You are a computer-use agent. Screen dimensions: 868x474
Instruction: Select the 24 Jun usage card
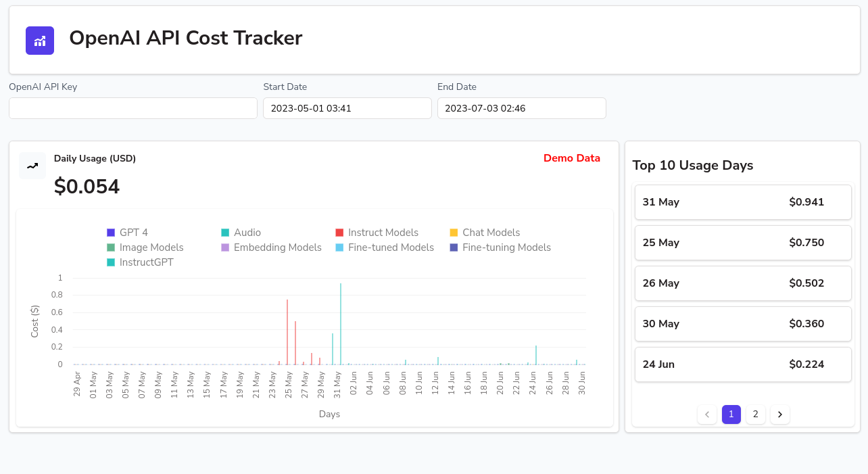[742, 364]
